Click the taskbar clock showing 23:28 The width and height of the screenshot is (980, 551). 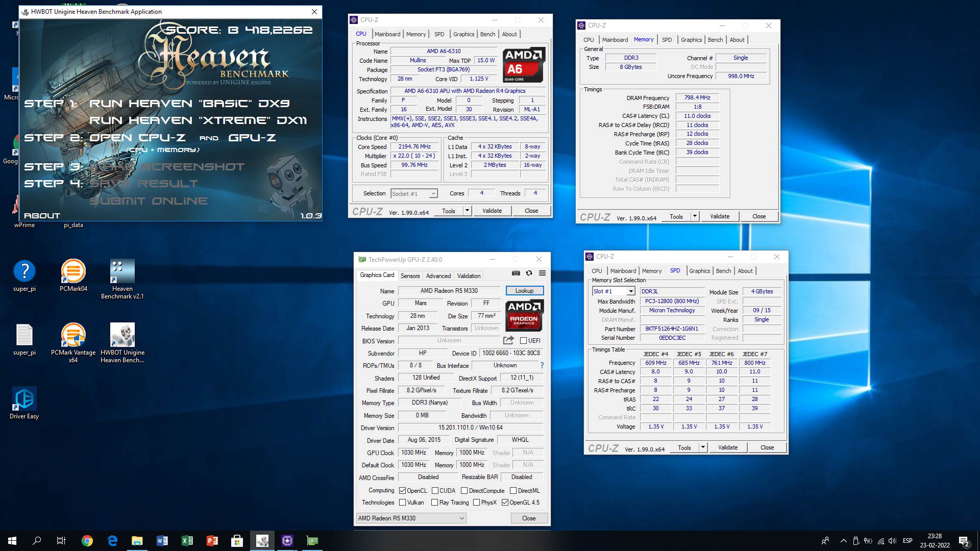pos(935,541)
